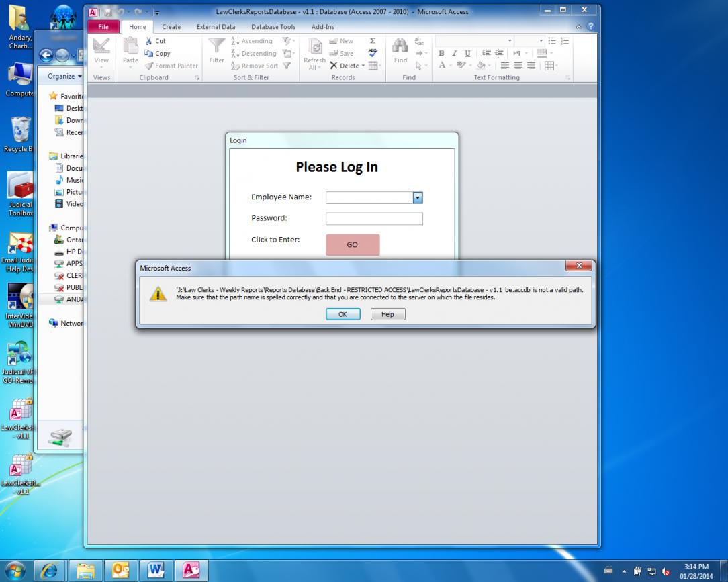The width and height of the screenshot is (728, 582).
Task: Select Network in Explorer navigation pane
Action: [66, 323]
